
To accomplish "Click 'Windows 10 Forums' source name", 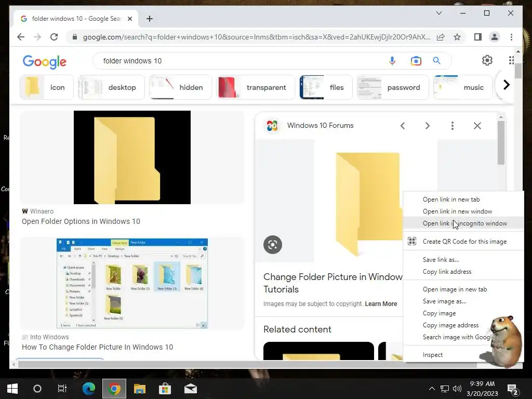I will tap(320, 125).
